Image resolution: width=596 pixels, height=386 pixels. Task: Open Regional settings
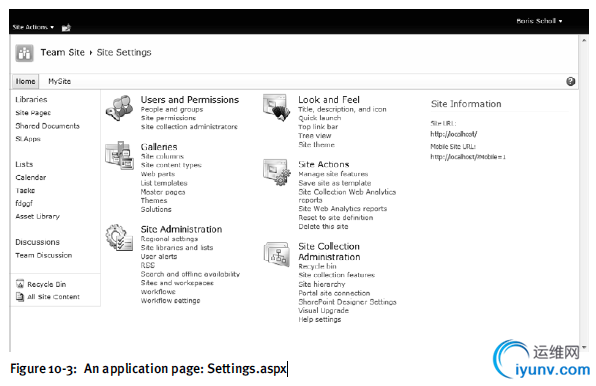(169, 239)
